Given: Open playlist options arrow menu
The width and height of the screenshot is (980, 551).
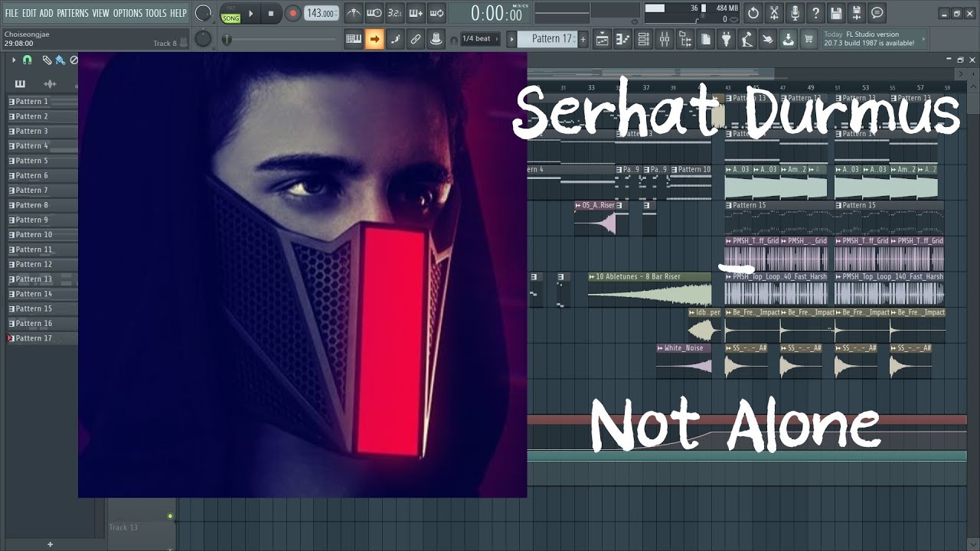Looking at the screenshot, I should (x=13, y=60).
